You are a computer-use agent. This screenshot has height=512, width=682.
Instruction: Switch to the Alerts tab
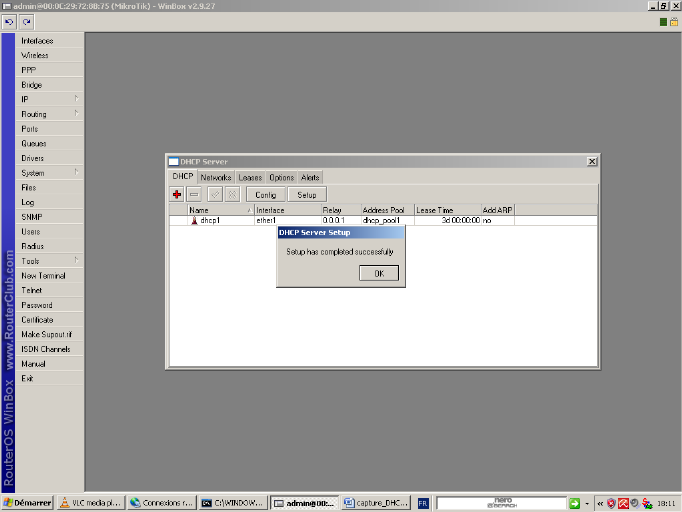pyautogui.click(x=310, y=177)
